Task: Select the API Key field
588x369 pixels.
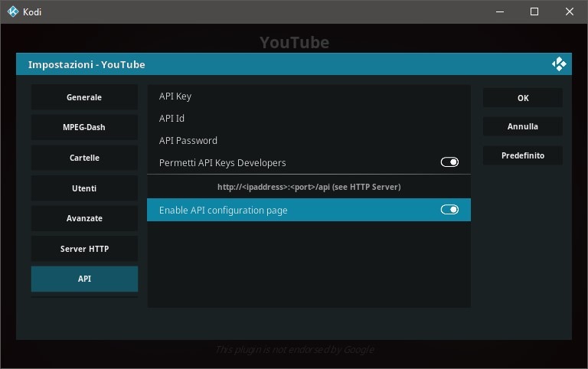Action: (x=309, y=96)
